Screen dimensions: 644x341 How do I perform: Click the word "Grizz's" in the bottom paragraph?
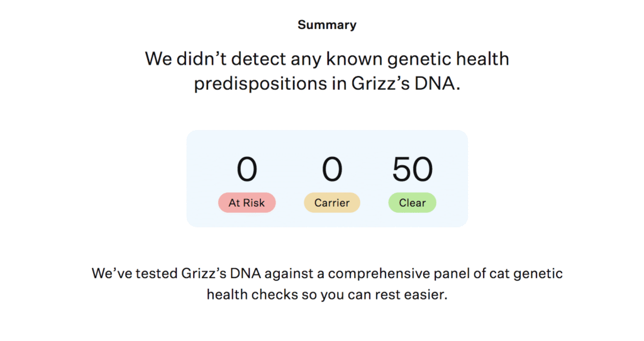(x=204, y=274)
